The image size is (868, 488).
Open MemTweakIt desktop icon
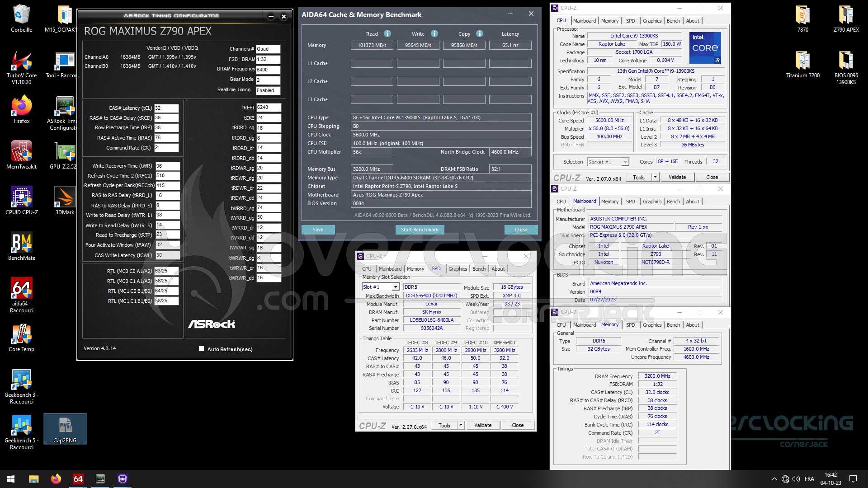coord(21,155)
